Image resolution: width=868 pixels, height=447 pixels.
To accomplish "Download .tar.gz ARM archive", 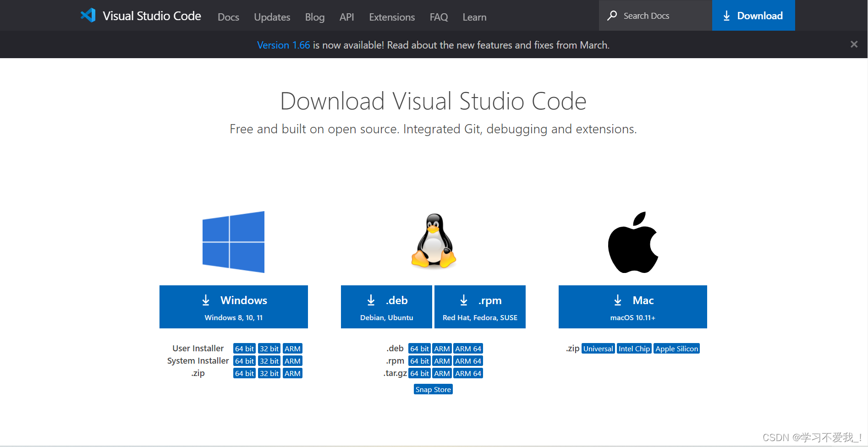I will click(x=442, y=373).
